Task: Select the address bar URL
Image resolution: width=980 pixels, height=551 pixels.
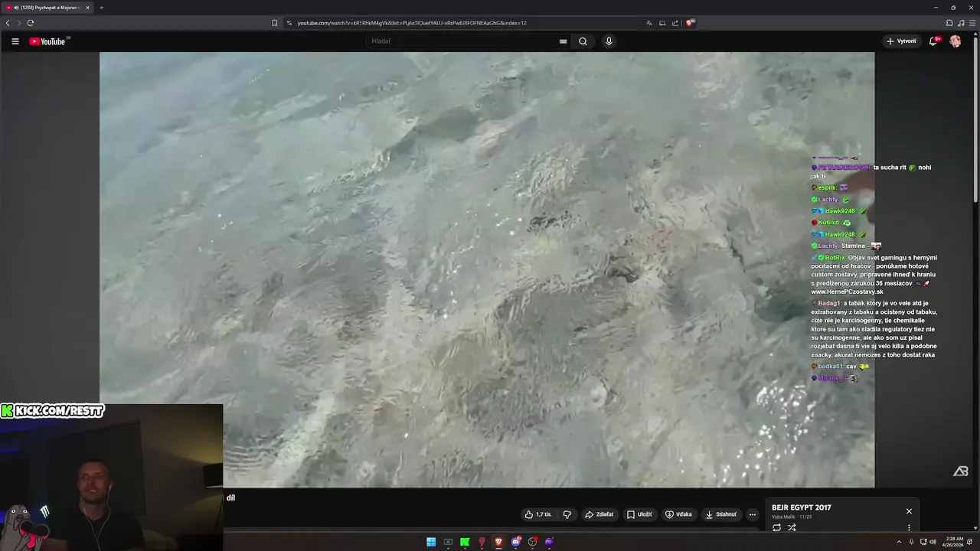Action: pyautogui.click(x=412, y=23)
